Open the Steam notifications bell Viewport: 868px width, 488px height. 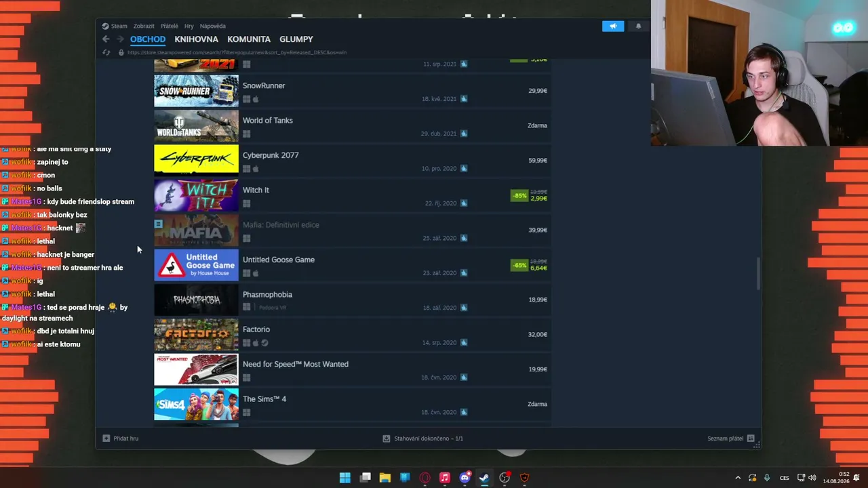pyautogui.click(x=638, y=26)
